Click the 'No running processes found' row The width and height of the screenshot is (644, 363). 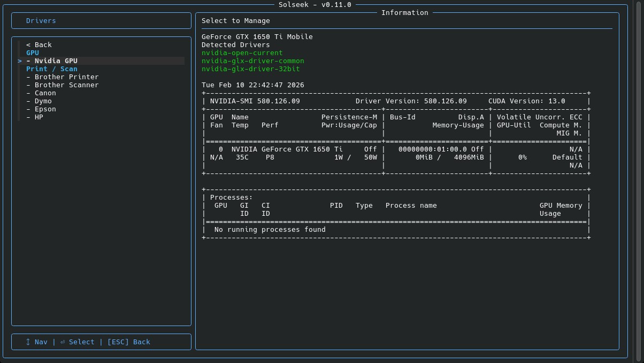[x=270, y=230]
